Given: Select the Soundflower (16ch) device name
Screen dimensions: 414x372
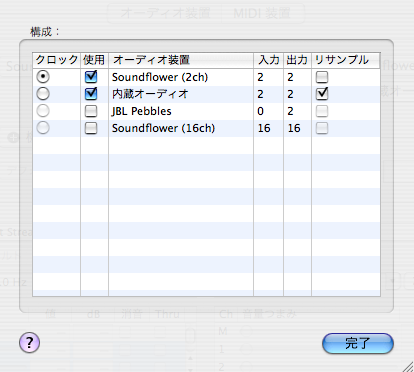Looking at the screenshot, I should click(164, 128).
